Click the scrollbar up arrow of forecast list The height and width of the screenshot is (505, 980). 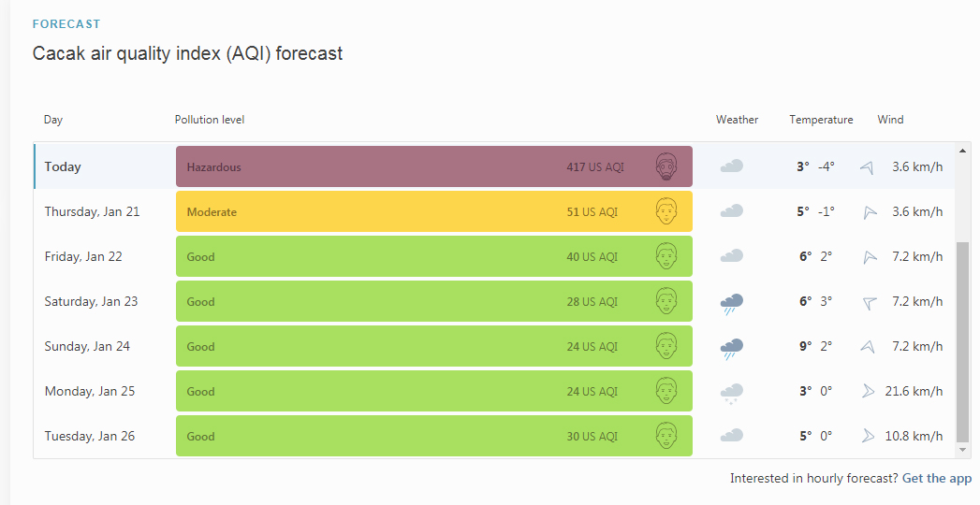(x=962, y=151)
